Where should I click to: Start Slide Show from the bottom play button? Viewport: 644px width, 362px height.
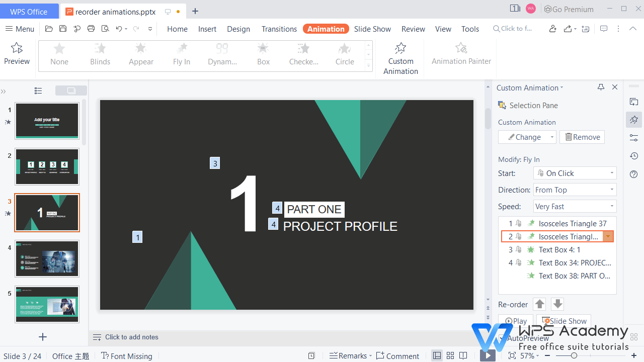(487, 355)
